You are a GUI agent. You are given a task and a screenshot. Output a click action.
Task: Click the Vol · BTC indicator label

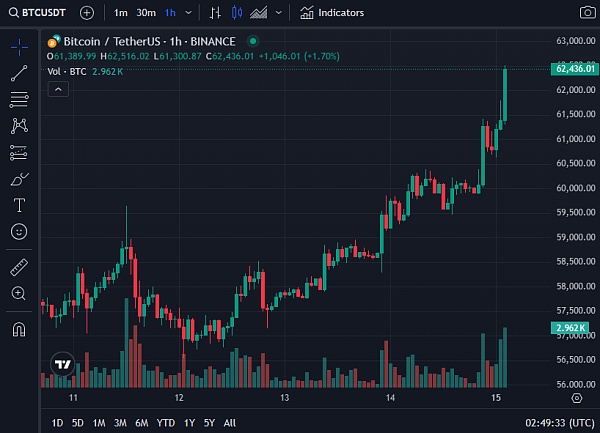[67, 72]
